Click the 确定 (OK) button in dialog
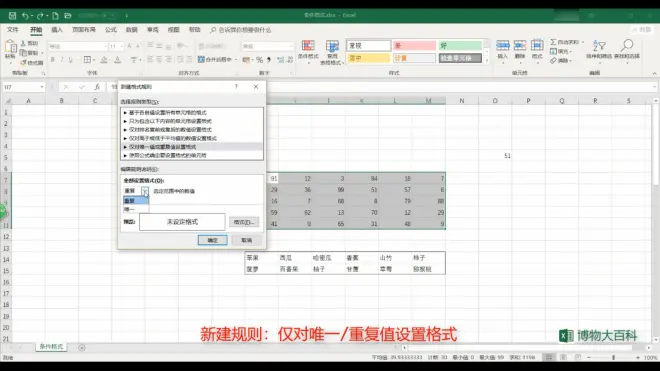This screenshot has height=371, width=660. [x=213, y=240]
